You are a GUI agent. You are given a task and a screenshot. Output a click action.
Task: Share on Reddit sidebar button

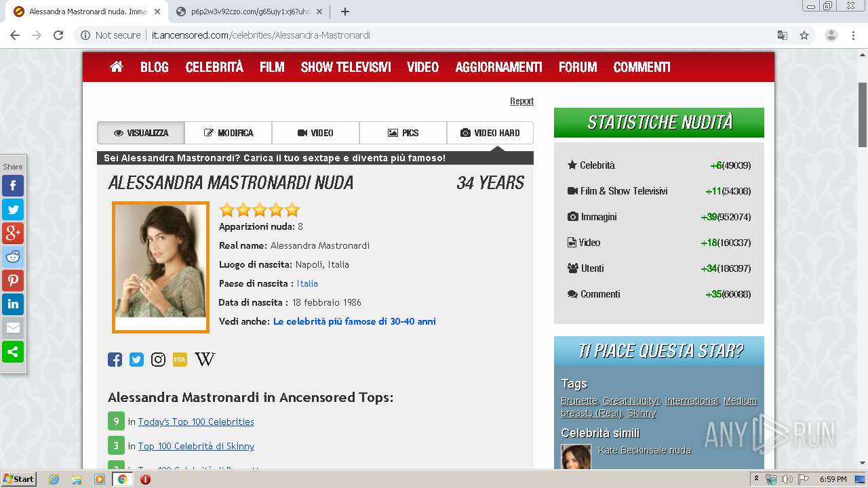point(13,257)
